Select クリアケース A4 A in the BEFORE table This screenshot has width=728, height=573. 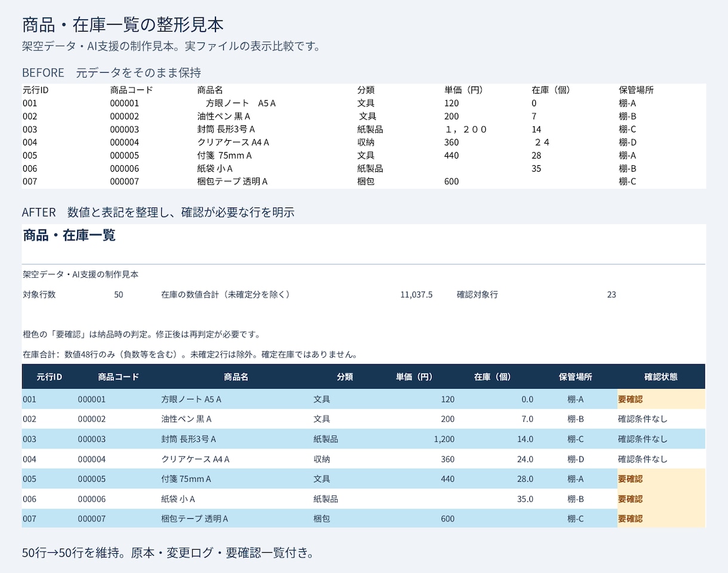point(233,142)
